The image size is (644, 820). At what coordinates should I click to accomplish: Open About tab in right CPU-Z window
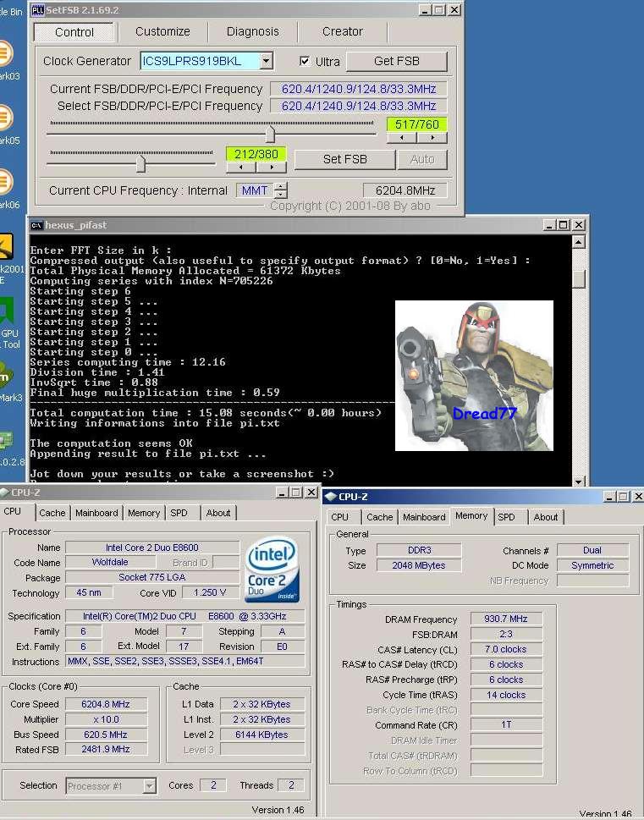546,517
